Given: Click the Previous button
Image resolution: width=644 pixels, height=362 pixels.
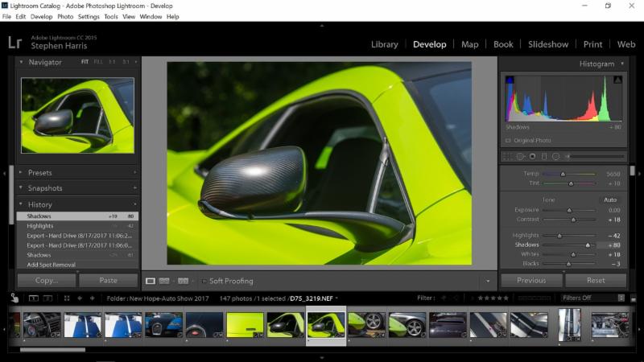Looking at the screenshot, I should pos(531,281).
